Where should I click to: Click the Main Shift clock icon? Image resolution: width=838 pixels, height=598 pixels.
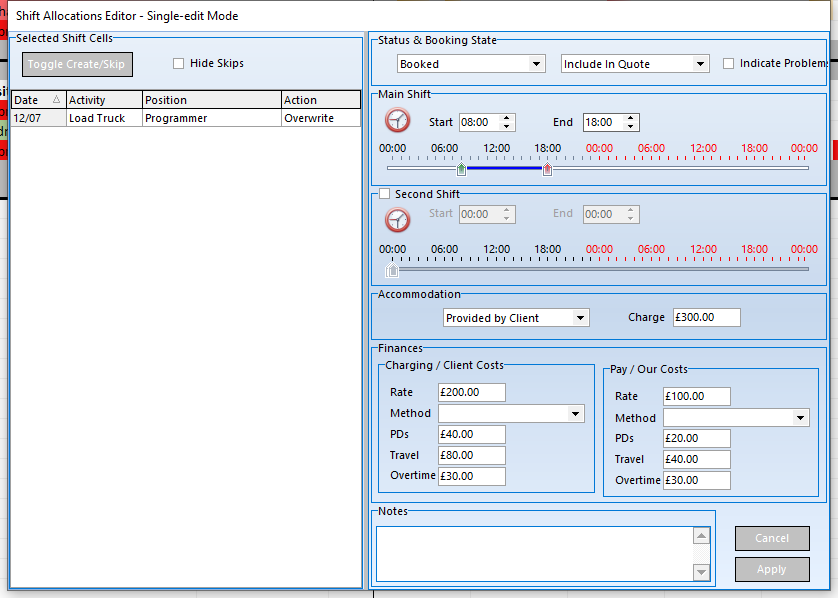tap(397, 121)
